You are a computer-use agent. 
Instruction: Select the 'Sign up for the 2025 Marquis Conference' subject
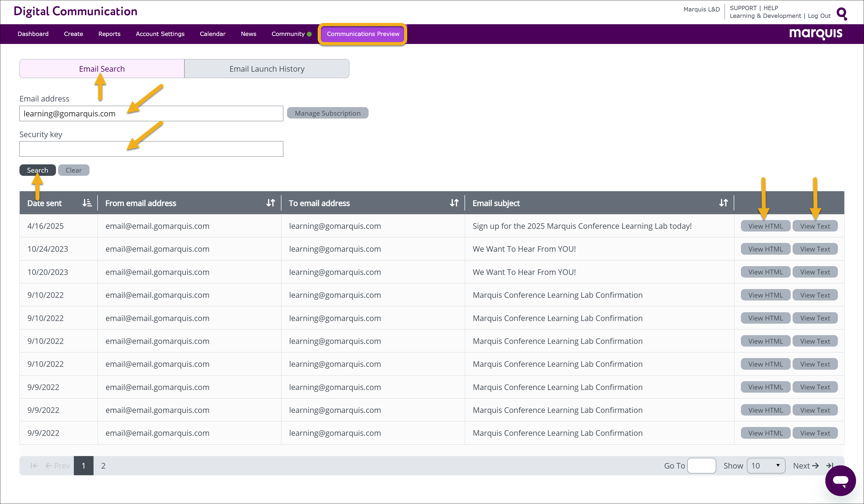pos(582,226)
